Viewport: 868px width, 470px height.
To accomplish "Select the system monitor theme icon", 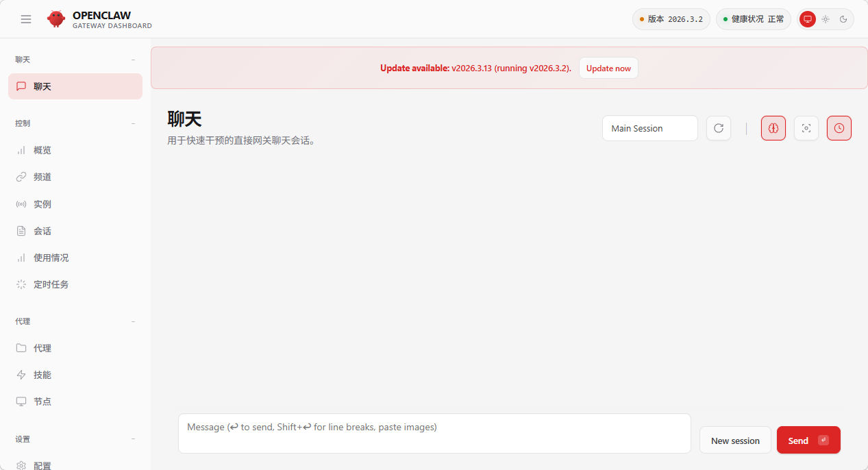I will [808, 19].
